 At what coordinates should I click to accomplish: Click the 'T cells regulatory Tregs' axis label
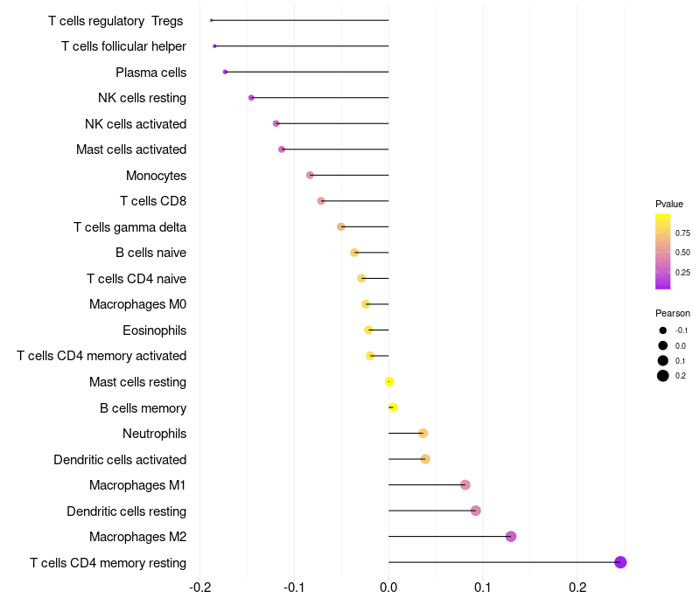(x=115, y=20)
